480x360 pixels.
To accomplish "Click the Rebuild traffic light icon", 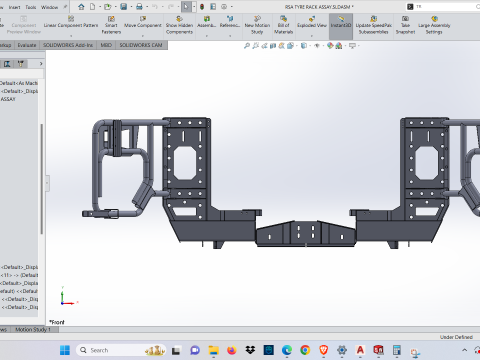I will pyautogui.click(x=202, y=7).
